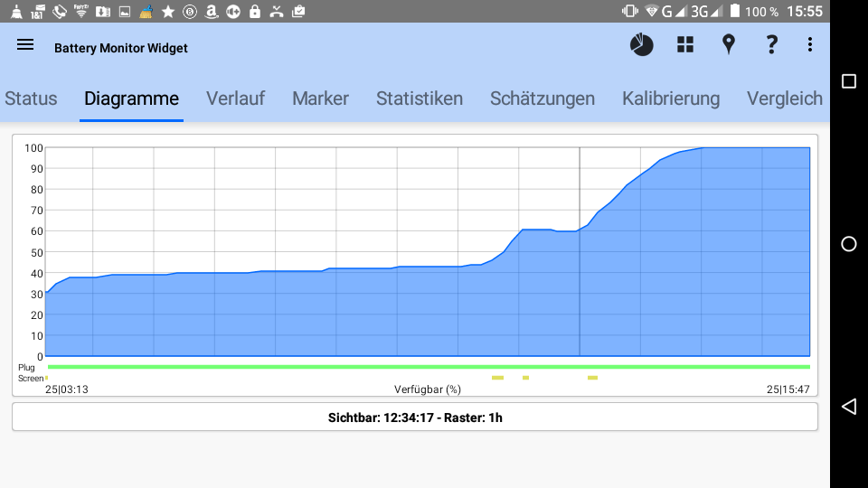Tap the 25|03:13 start time label
Screen dimensions: 868x488
pyautogui.click(x=66, y=389)
